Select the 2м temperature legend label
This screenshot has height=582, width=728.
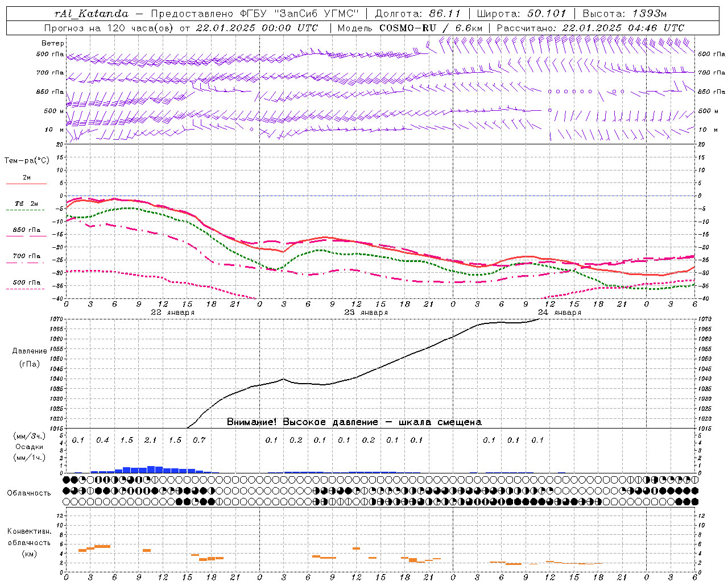pyautogui.click(x=27, y=178)
